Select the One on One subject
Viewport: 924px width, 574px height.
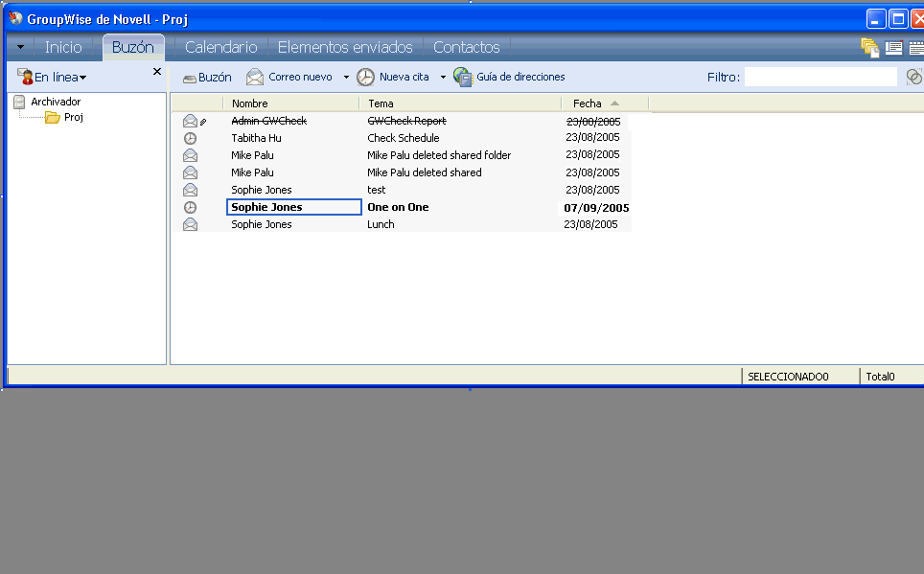[x=398, y=207]
